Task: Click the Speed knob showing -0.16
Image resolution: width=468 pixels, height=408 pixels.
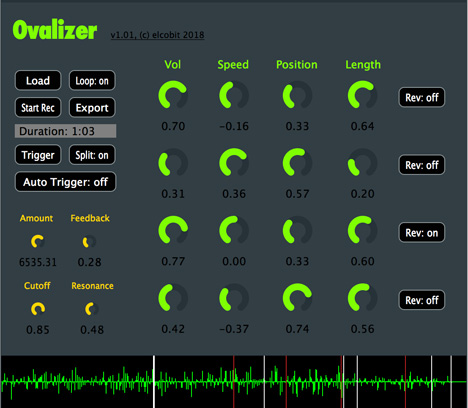Action: coord(234,95)
